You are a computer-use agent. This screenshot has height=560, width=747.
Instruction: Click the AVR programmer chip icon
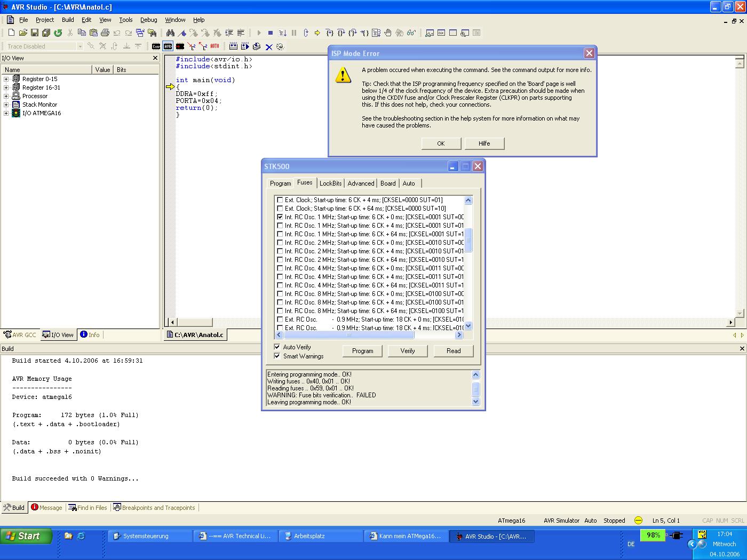click(x=168, y=46)
